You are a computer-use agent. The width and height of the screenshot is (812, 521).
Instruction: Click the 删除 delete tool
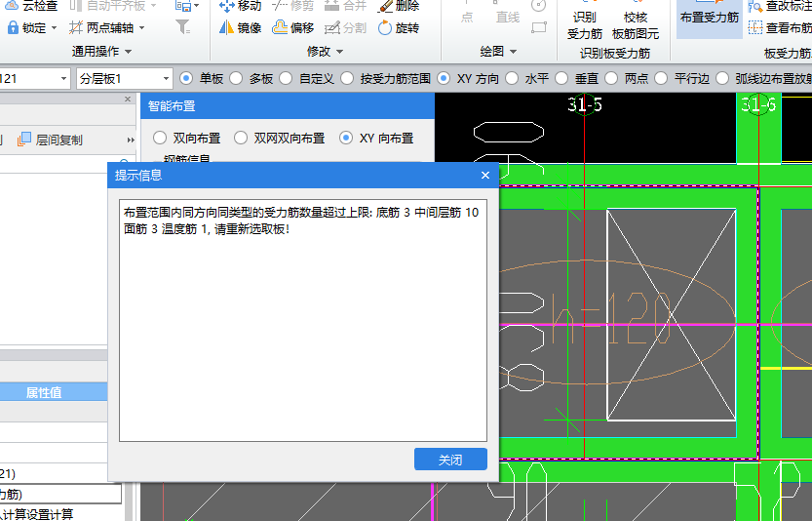tap(399, 6)
